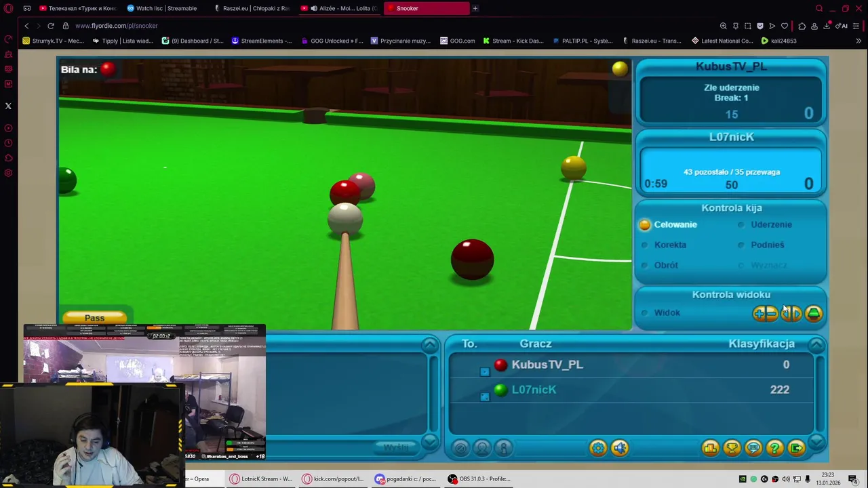Click the ignore player icon
868x488 pixels.
pos(460,448)
